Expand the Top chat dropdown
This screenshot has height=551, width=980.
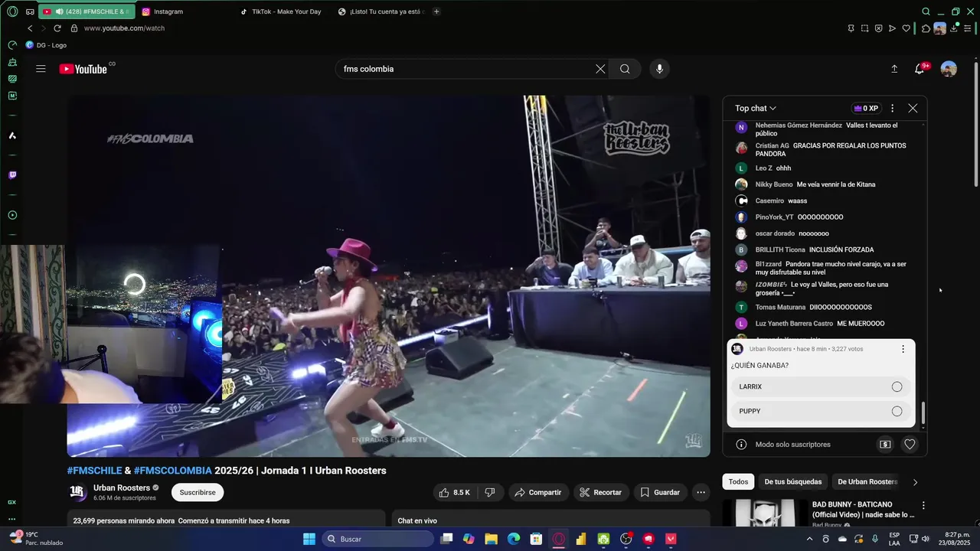point(756,108)
